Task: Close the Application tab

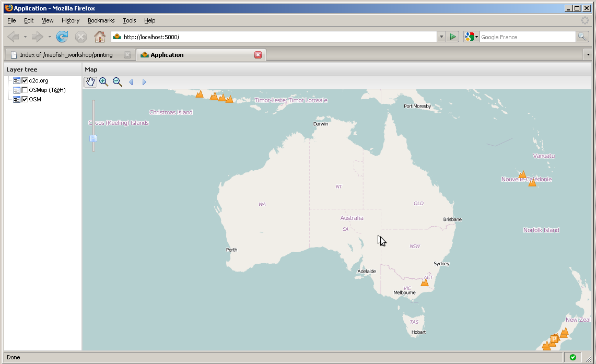Action: pyautogui.click(x=258, y=55)
